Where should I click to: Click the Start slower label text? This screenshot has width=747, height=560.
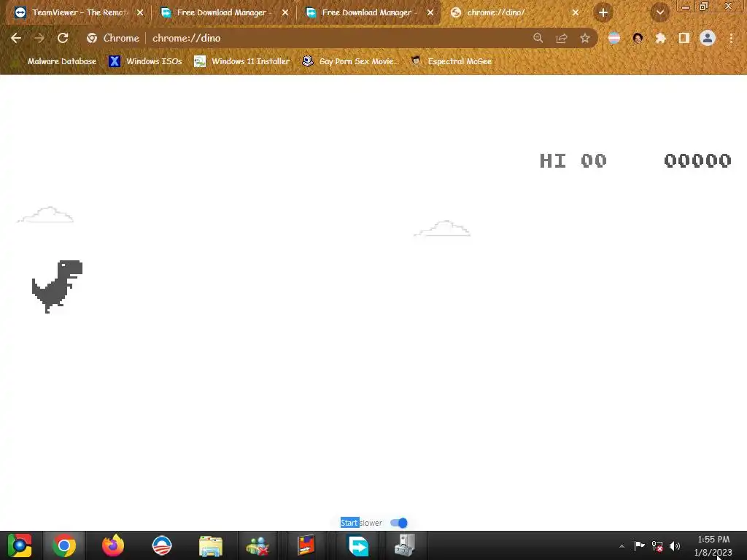click(x=361, y=523)
